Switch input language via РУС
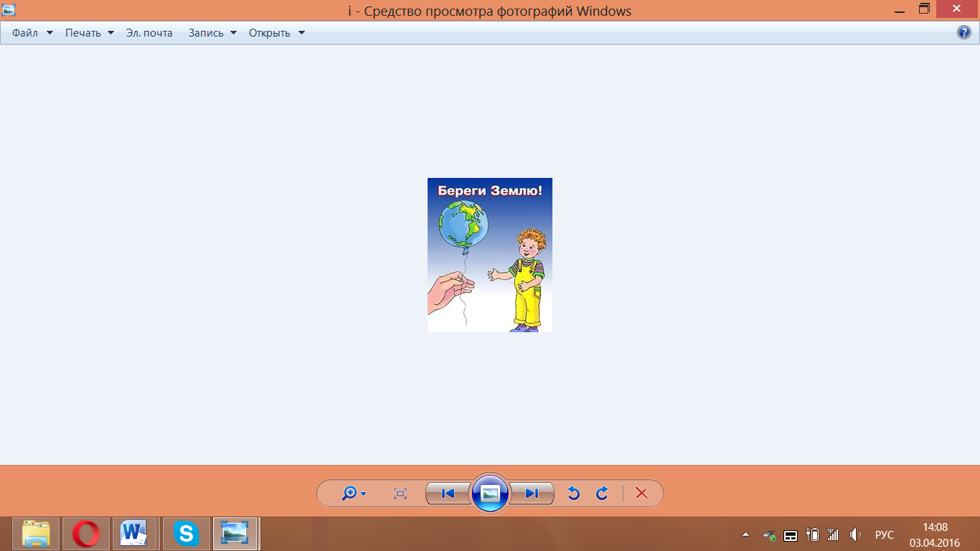 click(885, 535)
